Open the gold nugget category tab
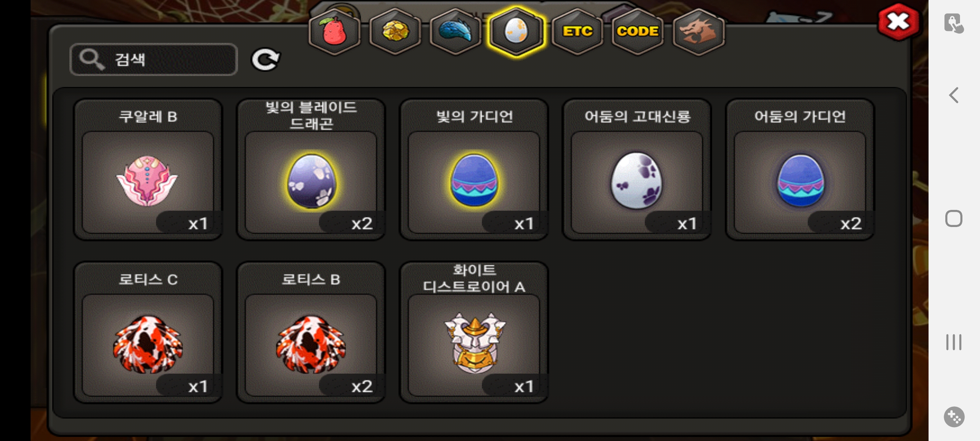 pos(395,31)
